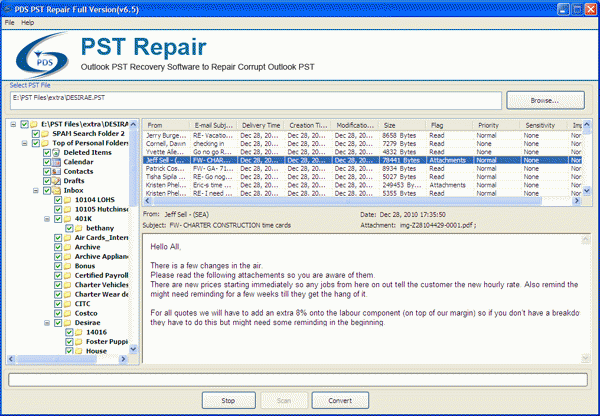Viewport: 600px width, 416px height.
Task: Click the Convert button
Action: [340, 400]
